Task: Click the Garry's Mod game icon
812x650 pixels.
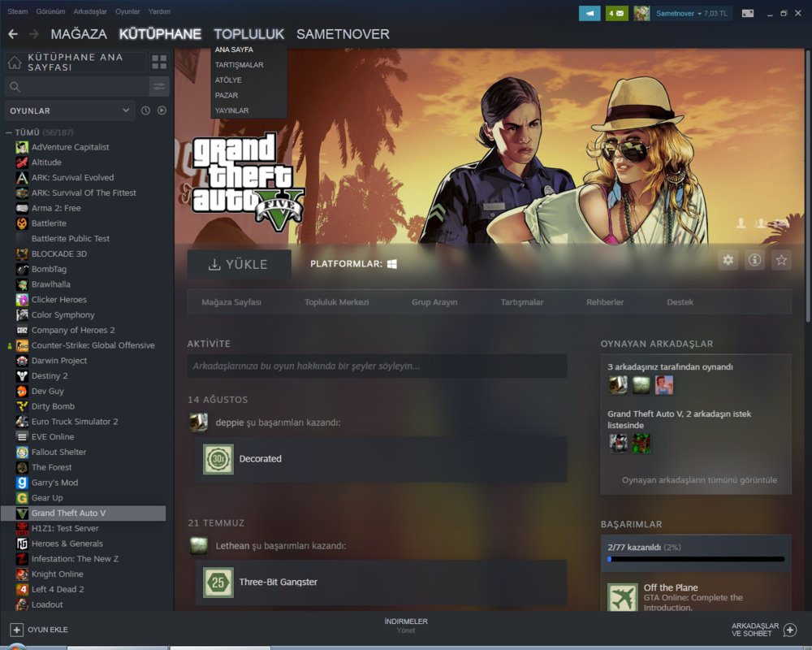Action: 22,483
